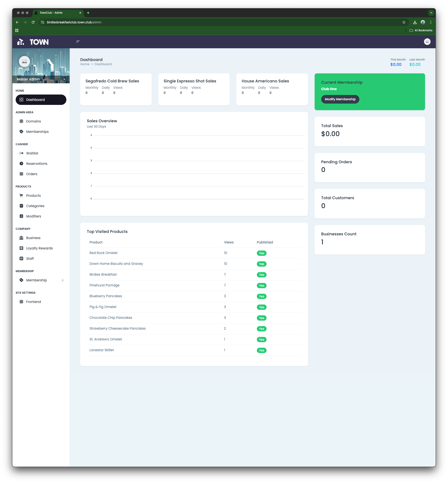Click the TOWN logo icon
Viewport: 448px width, 483px height.
[x=21, y=42]
